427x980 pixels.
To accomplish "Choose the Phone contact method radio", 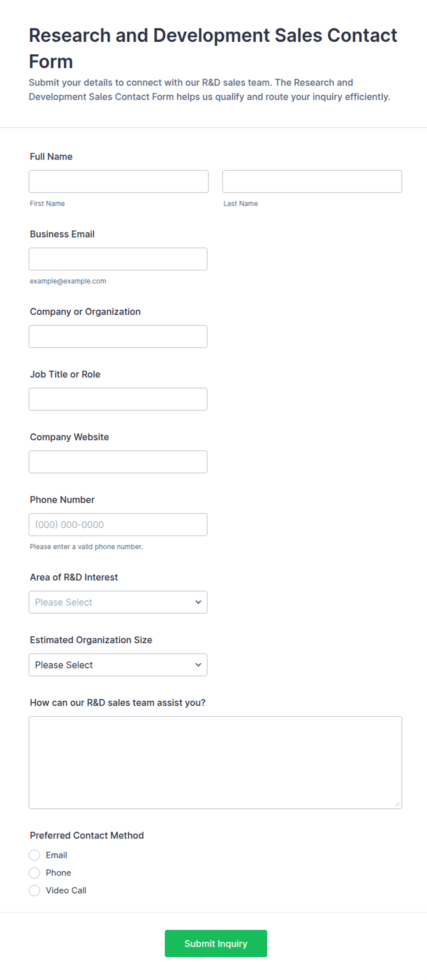I will tap(34, 872).
